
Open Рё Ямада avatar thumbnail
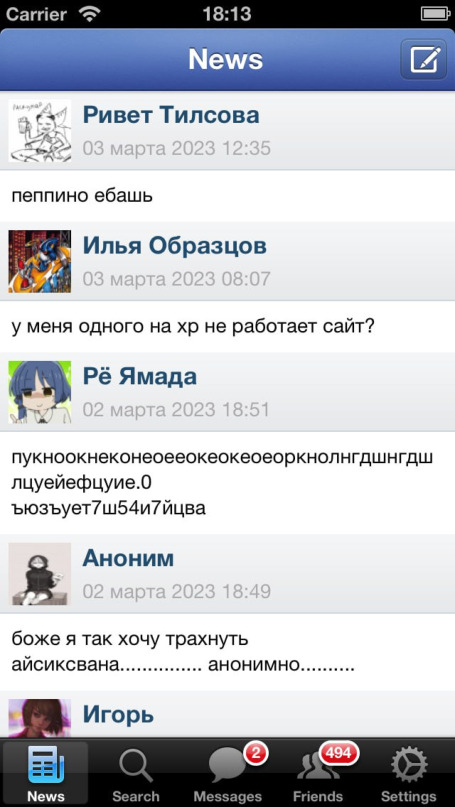pyautogui.click(x=40, y=392)
